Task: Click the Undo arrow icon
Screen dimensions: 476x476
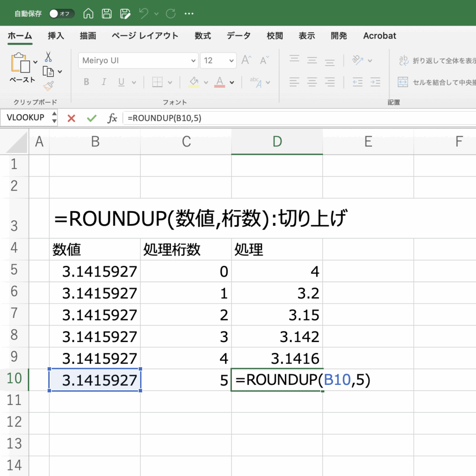Action: (x=144, y=13)
